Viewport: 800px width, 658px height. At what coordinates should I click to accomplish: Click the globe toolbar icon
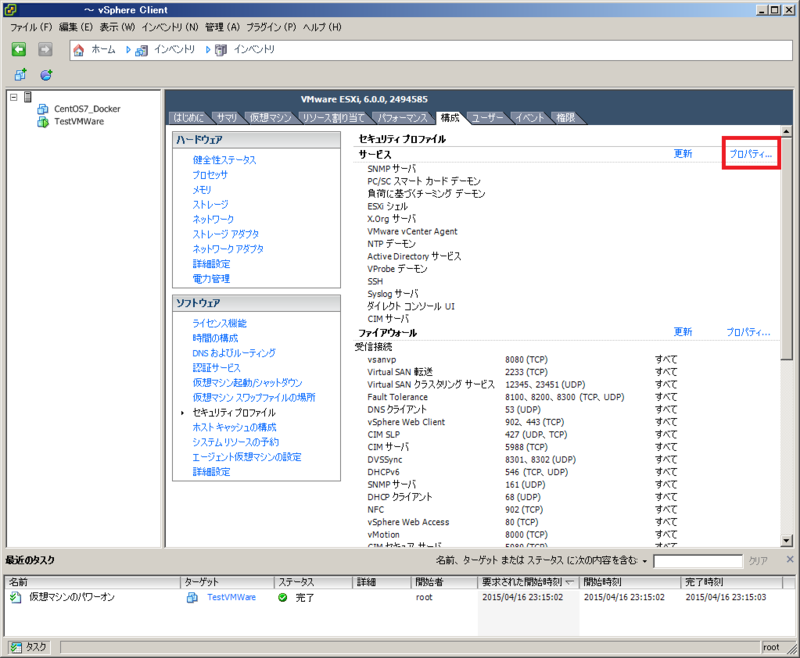[x=46, y=75]
